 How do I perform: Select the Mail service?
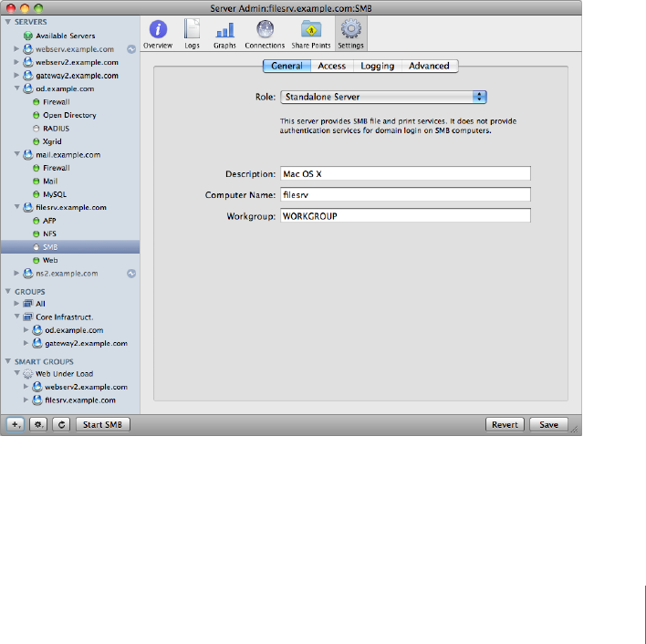pyautogui.click(x=50, y=182)
